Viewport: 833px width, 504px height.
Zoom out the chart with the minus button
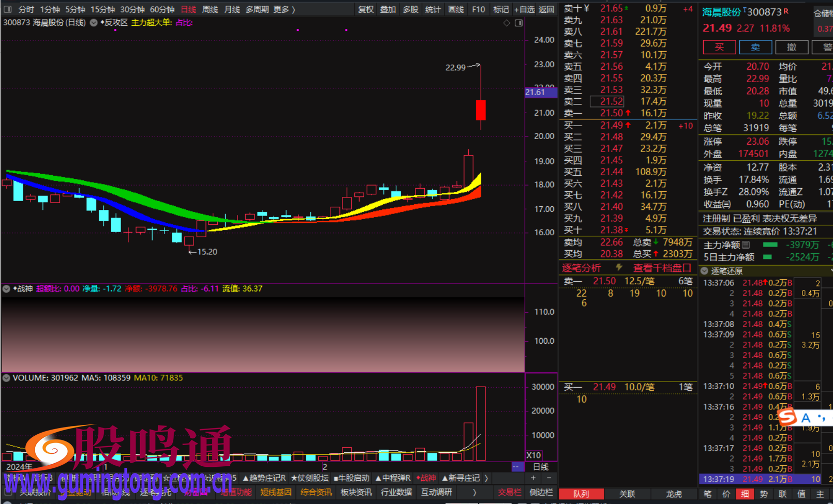point(549,478)
